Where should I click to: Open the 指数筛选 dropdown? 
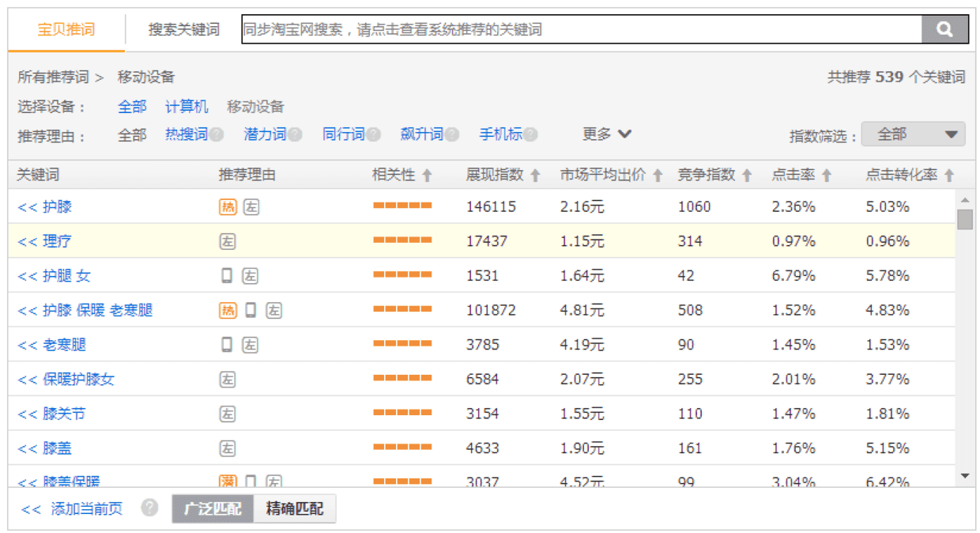click(x=913, y=134)
